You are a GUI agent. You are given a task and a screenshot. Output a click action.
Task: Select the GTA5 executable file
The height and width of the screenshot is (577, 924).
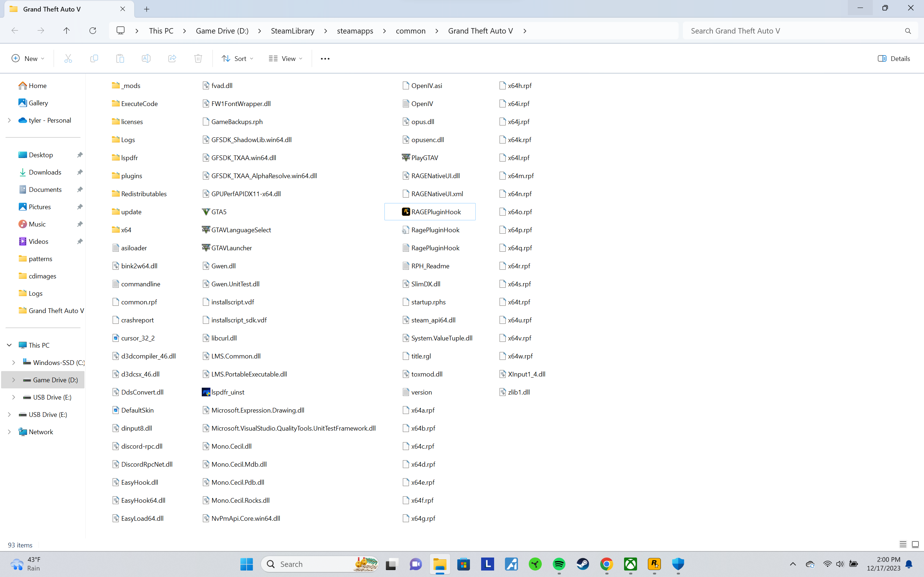tap(218, 212)
